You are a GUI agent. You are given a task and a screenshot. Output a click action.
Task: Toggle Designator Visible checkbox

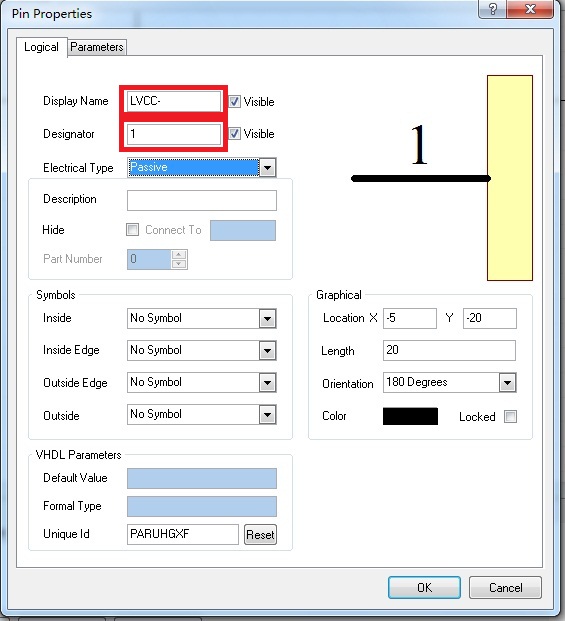pyautogui.click(x=234, y=133)
